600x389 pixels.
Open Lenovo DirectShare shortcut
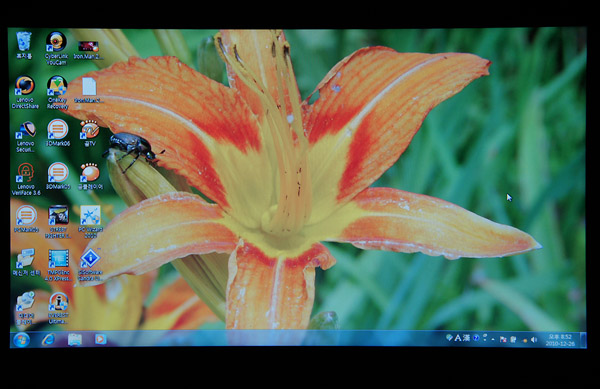pyautogui.click(x=25, y=92)
